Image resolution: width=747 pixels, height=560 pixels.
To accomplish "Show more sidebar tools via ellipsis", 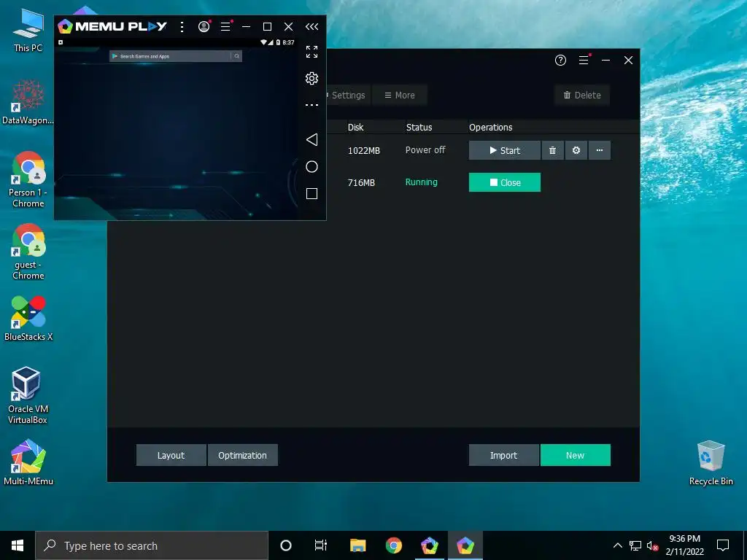I will coord(311,105).
